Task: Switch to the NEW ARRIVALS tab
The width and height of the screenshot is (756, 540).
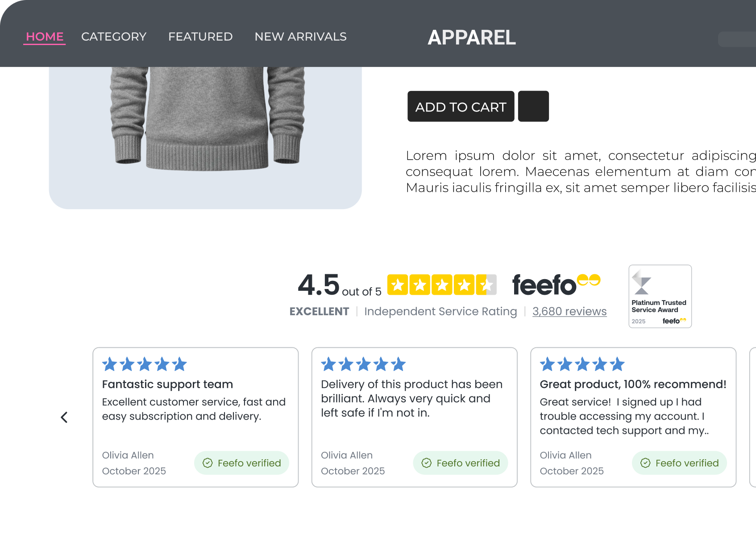Action: (x=300, y=37)
